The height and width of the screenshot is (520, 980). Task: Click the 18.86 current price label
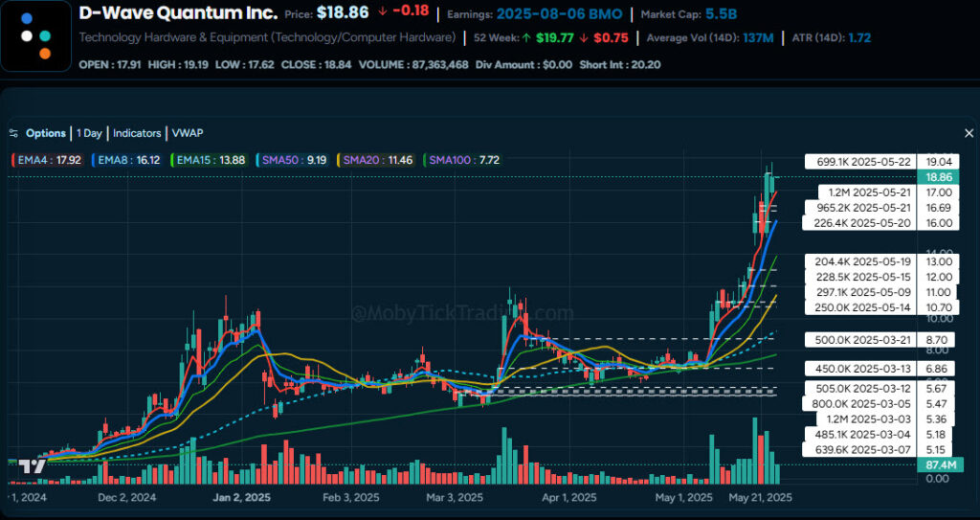[938, 177]
